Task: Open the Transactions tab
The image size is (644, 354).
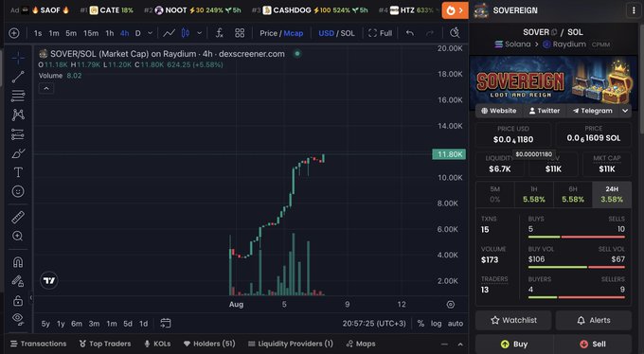Action: tap(38, 344)
